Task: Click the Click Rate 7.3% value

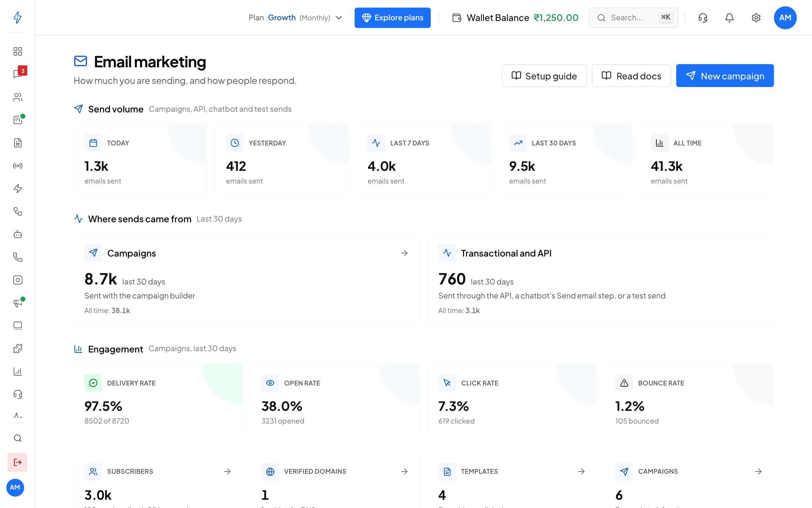Action: [x=453, y=406]
